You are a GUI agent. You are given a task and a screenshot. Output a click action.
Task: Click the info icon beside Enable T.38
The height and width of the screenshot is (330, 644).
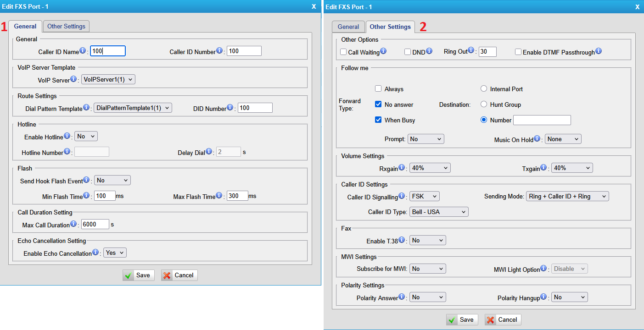[x=402, y=240]
